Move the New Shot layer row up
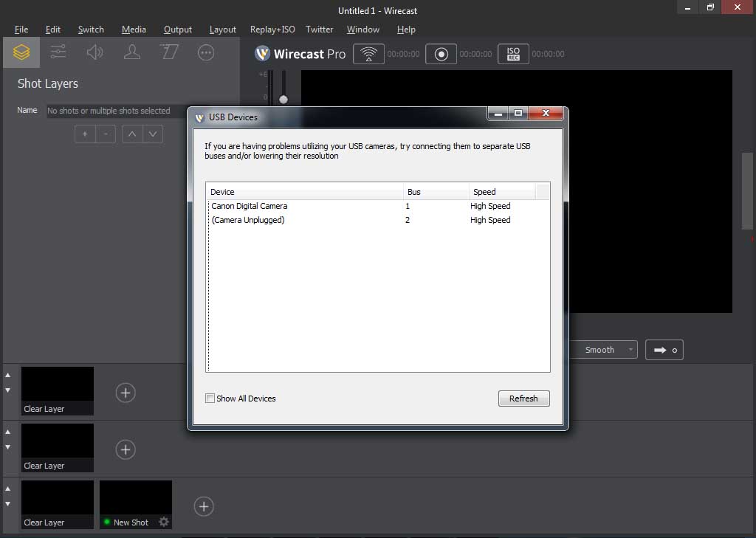The image size is (756, 538). coord(7,489)
